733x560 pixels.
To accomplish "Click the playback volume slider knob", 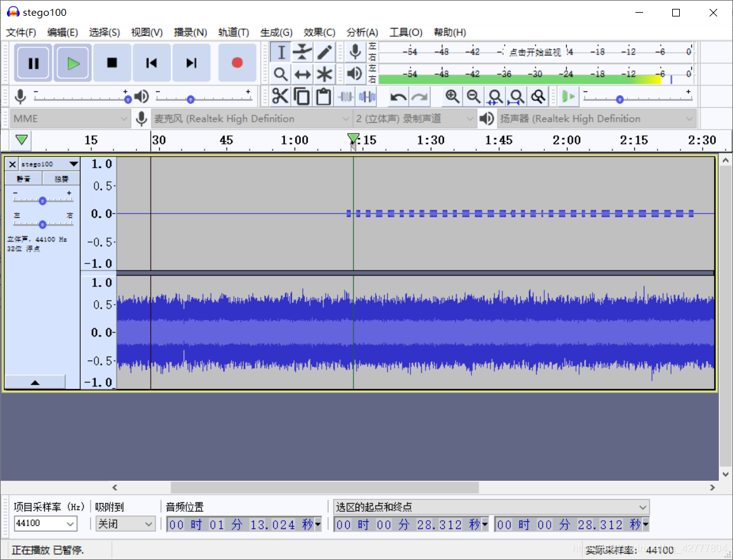I will 190,99.
